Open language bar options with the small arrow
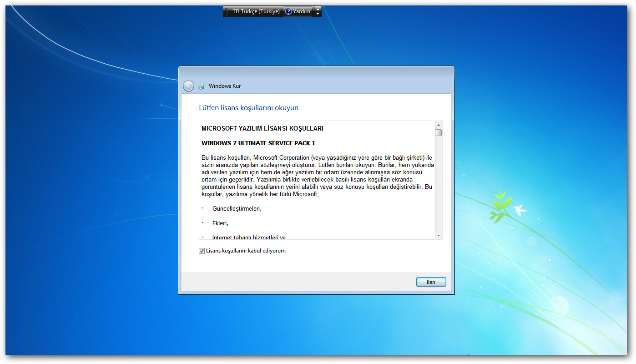Image resolution: width=636 pixels, height=364 pixels. [318, 14]
